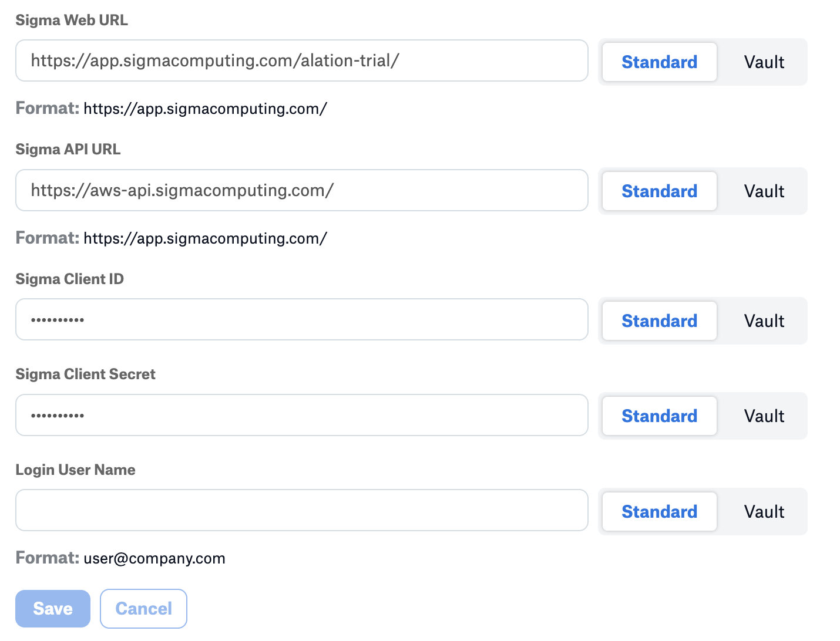
Task: Switch Sigma Client Secret to Vault
Action: [x=764, y=416]
